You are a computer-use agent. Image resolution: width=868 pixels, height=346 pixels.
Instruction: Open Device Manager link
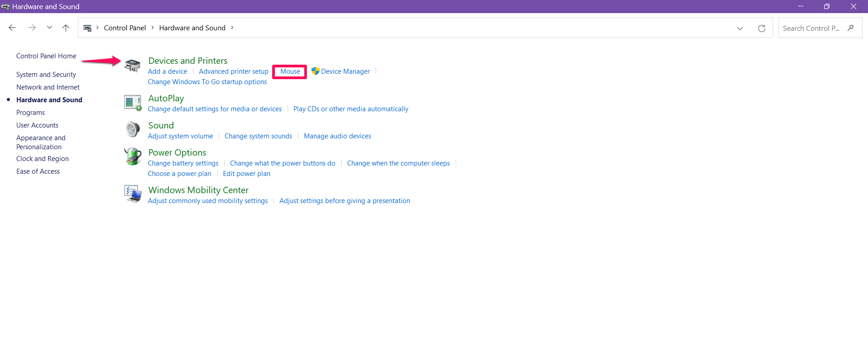pyautogui.click(x=345, y=71)
